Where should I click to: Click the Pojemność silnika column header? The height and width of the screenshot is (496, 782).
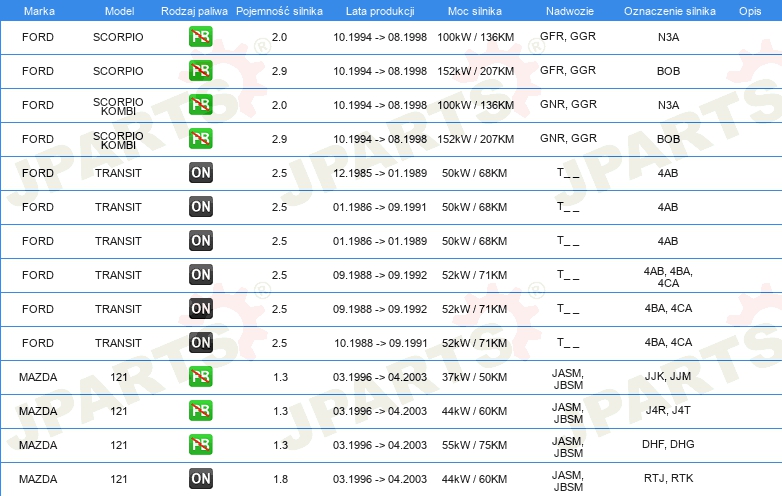tap(279, 11)
